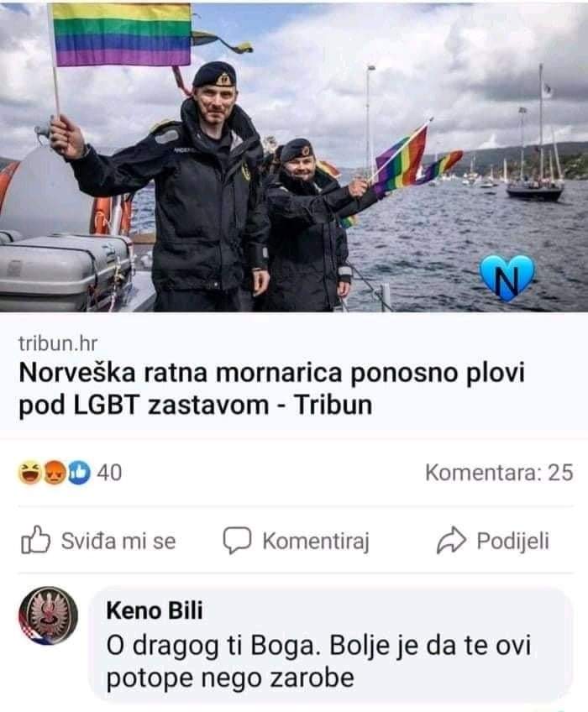Click the Podijeli button label
This screenshot has height=712, width=588.
click(513, 542)
